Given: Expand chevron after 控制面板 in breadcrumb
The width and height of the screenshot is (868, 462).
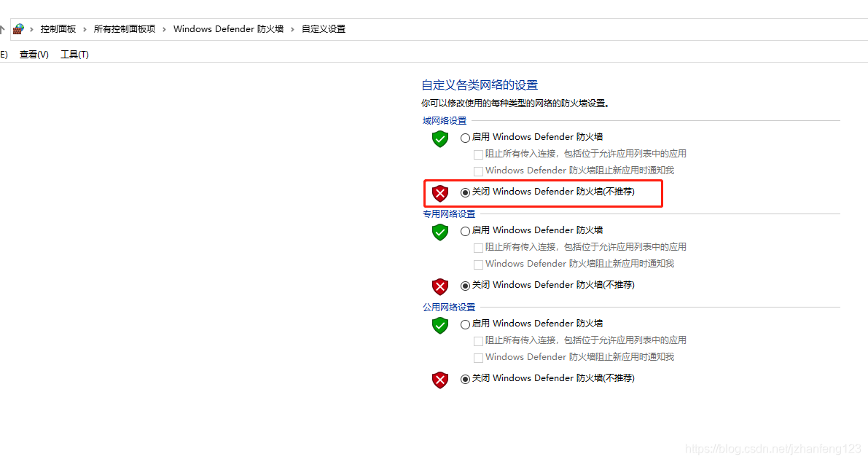Looking at the screenshot, I should point(85,29).
